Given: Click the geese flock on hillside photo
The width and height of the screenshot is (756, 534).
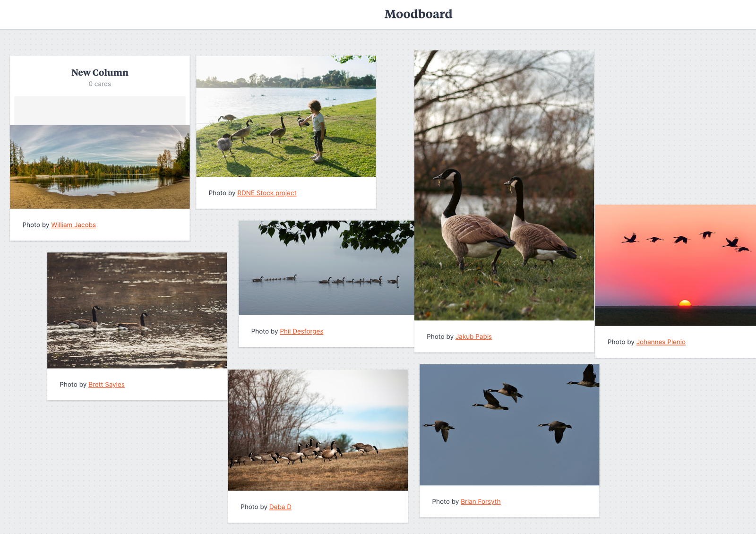Looking at the screenshot, I should [x=318, y=430].
